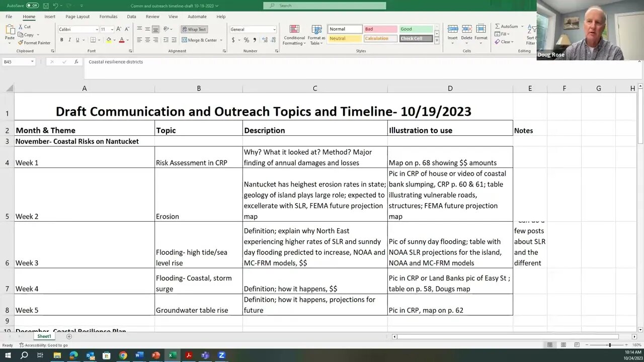Click Decrease Font Size button
644x362 pixels.
126,29
